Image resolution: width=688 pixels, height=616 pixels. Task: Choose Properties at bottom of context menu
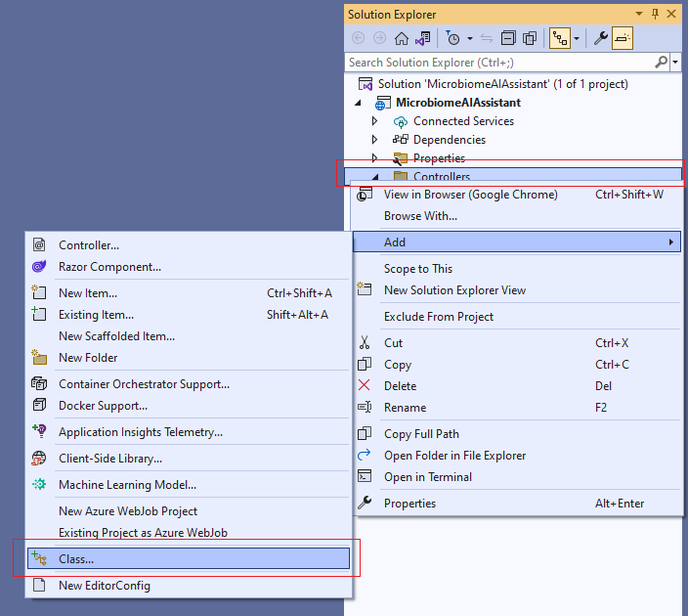(517, 504)
